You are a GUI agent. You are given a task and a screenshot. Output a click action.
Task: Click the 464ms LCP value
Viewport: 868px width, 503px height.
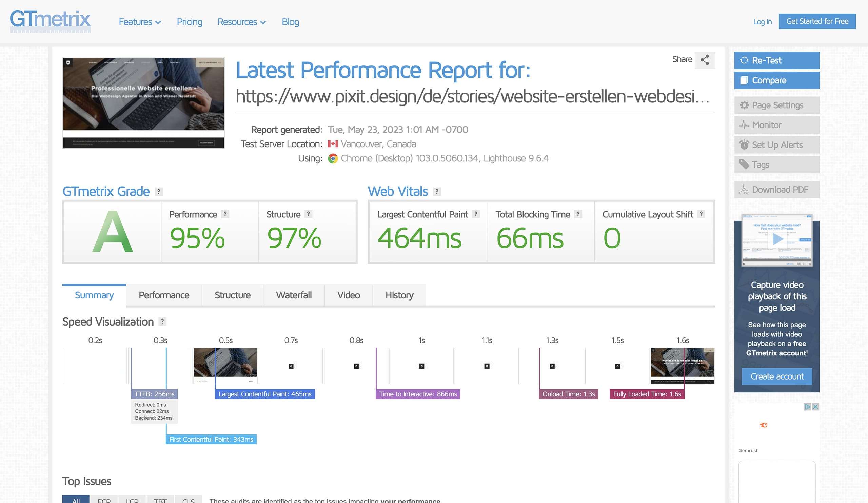tap(419, 238)
